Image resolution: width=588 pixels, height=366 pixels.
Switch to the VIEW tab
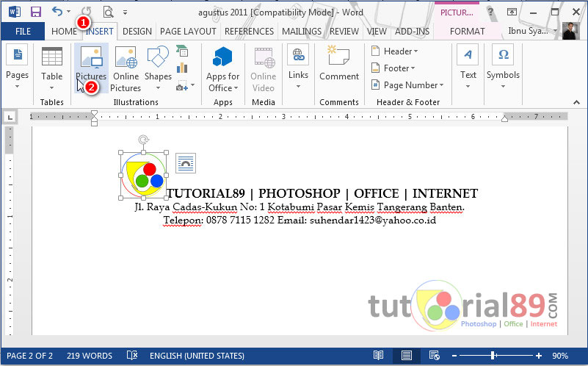click(377, 32)
